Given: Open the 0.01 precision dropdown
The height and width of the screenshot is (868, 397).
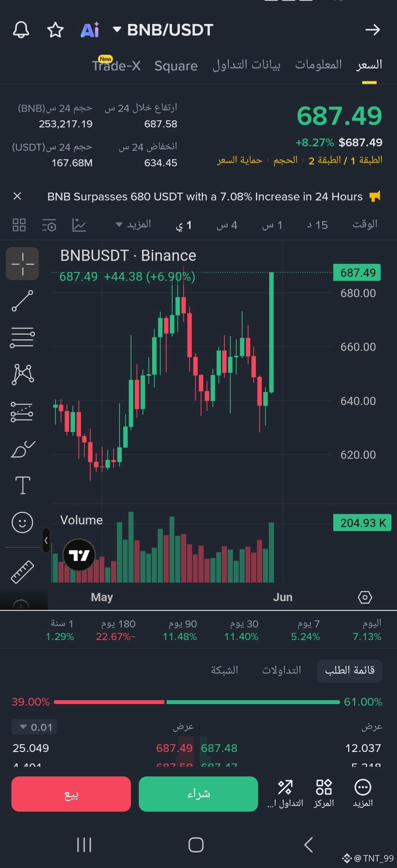Looking at the screenshot, I should pyautogui.click(x=34, y=727).
